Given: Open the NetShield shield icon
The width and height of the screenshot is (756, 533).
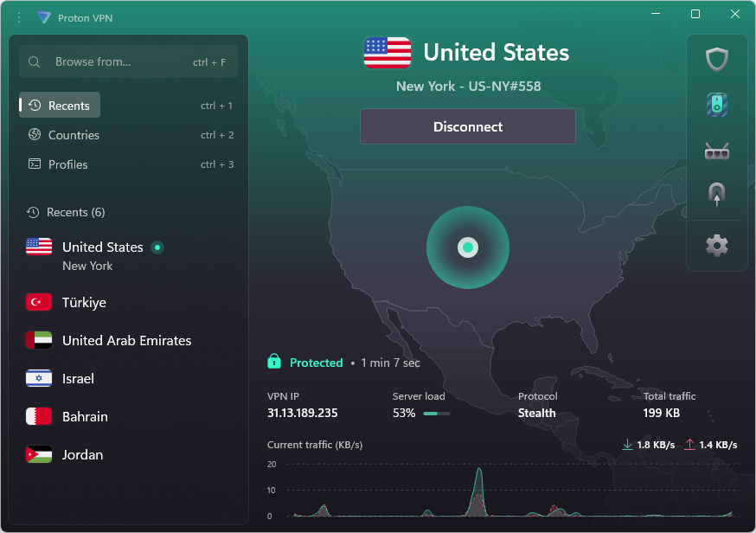Looking at the screenshot, I should 717,60.
